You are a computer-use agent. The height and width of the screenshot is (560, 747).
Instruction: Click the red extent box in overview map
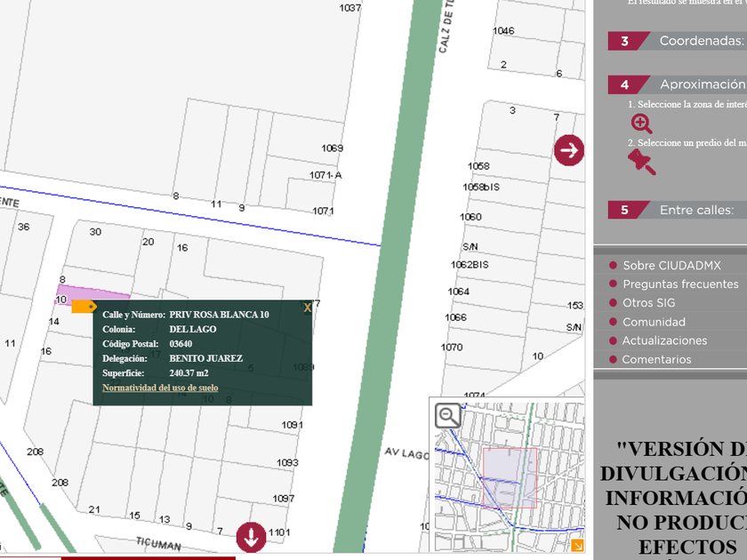510,476
